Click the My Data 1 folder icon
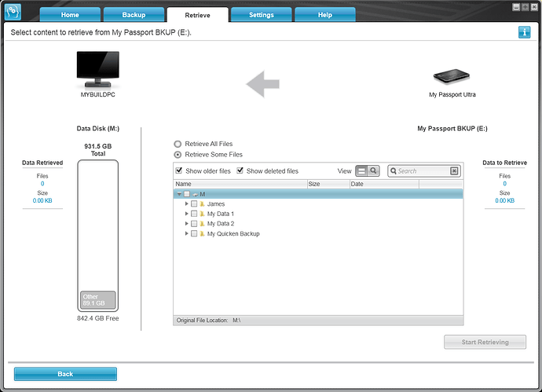The height and width of the screenshot is (392, 542). [202, 214]
